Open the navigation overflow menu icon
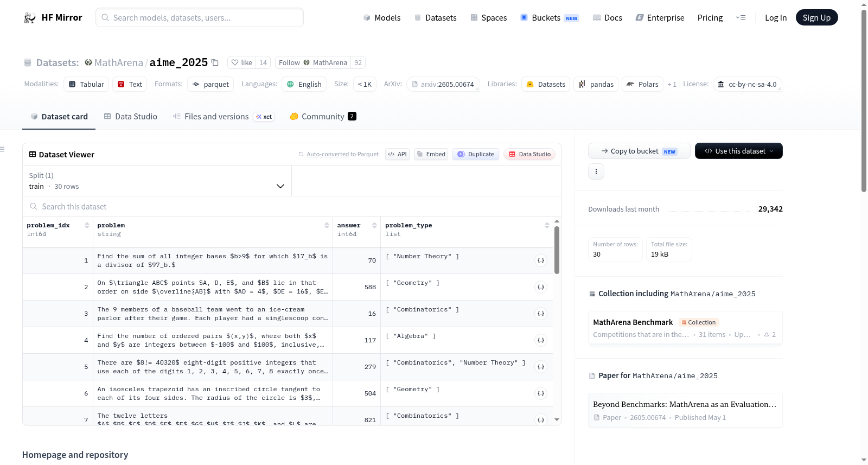 (741, 18)
